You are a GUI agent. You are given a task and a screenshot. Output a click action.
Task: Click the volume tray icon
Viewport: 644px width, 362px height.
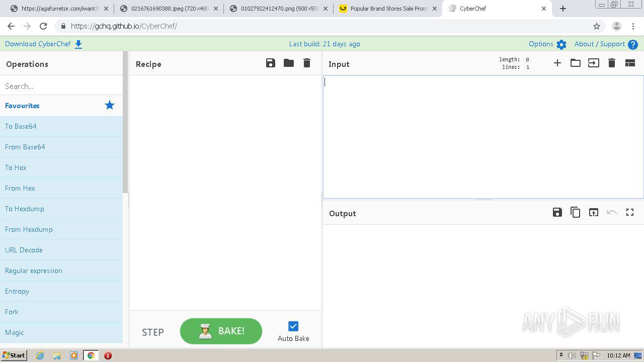tap(572, 355)
